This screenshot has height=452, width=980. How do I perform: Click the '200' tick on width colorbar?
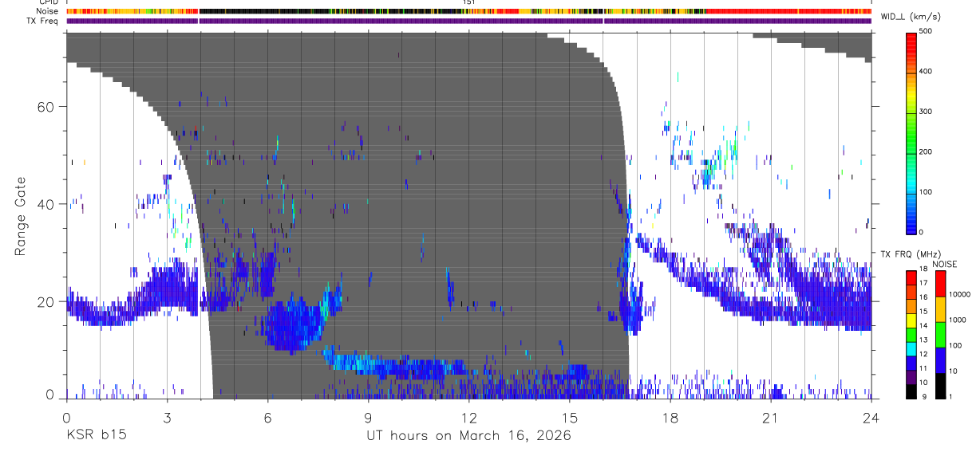(925, 151)
